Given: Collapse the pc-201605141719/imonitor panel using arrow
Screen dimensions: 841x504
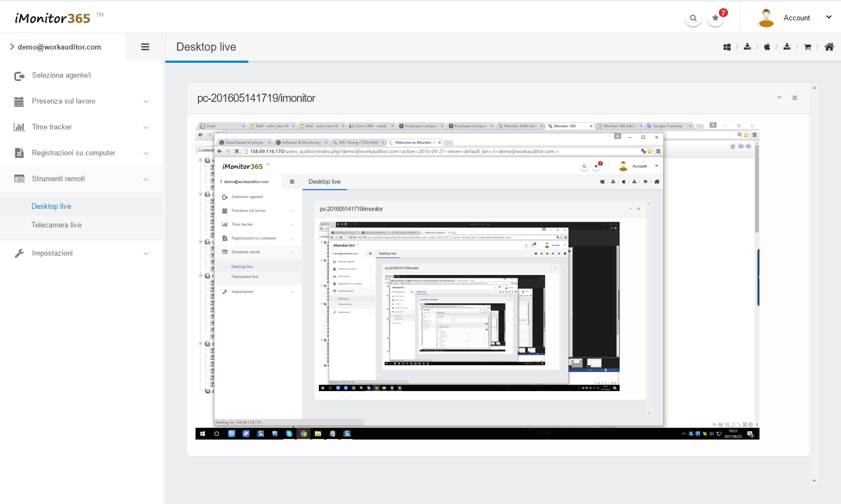Looking at the screenshot, I should 779,98.
